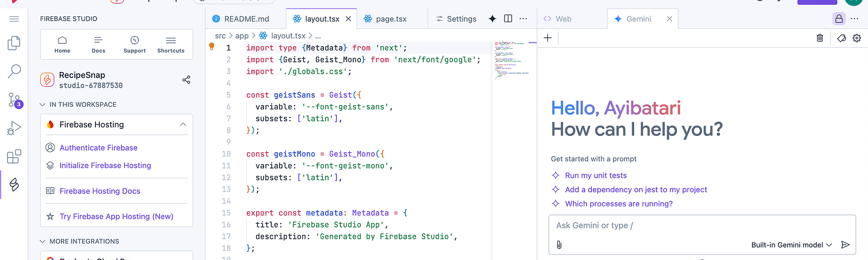Viewport: 868px width, 260px height.
Task: Click line number 15 in the gutter
Action: (226, 213)
